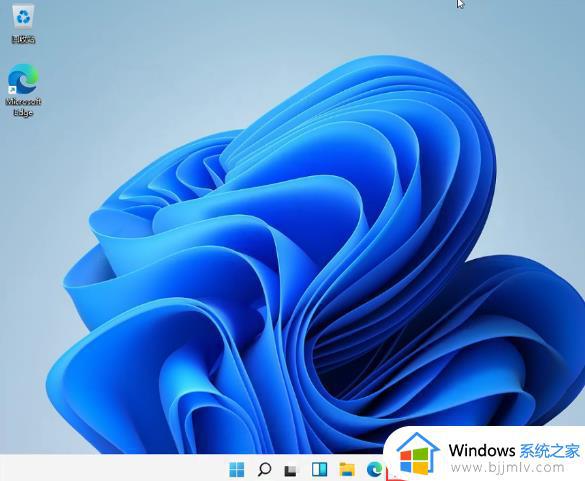Open Task View on the taskbar
This screenshot has height=481, width=585.
click(291, 470)
